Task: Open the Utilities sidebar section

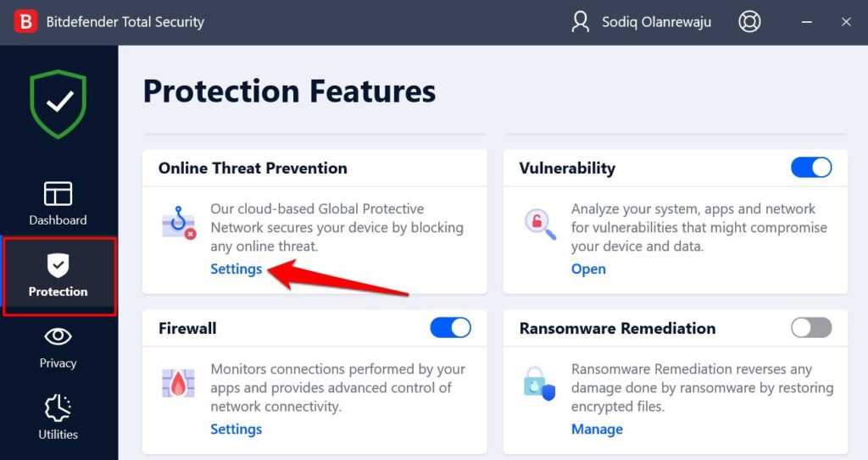Action: (x=58, y=418)
